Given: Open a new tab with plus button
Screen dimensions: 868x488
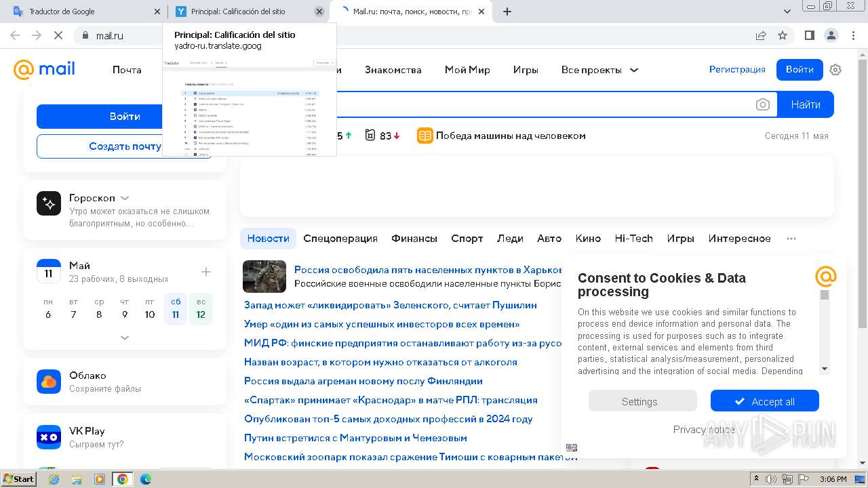Looking at the screenshot, I should point(507,12).
